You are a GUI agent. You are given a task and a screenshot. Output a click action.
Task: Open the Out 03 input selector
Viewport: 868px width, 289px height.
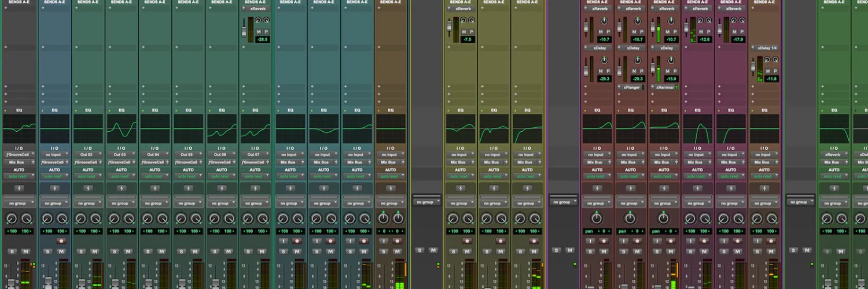122,155
